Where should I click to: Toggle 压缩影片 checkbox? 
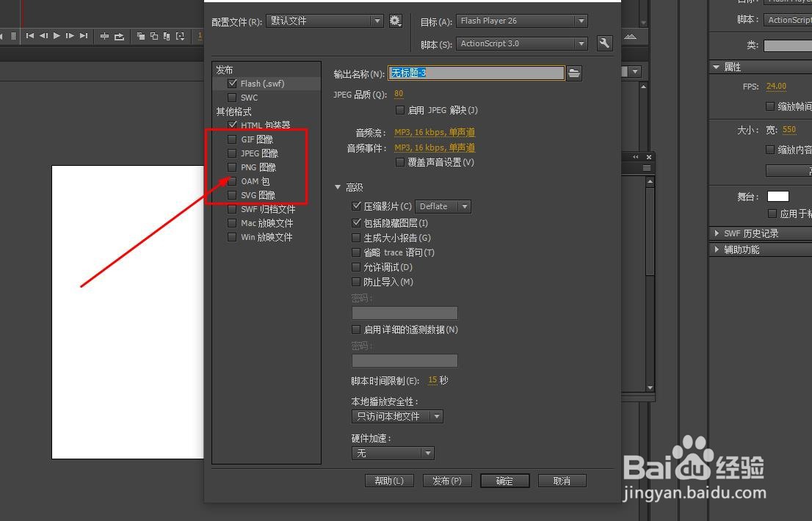tap(356, 206)
